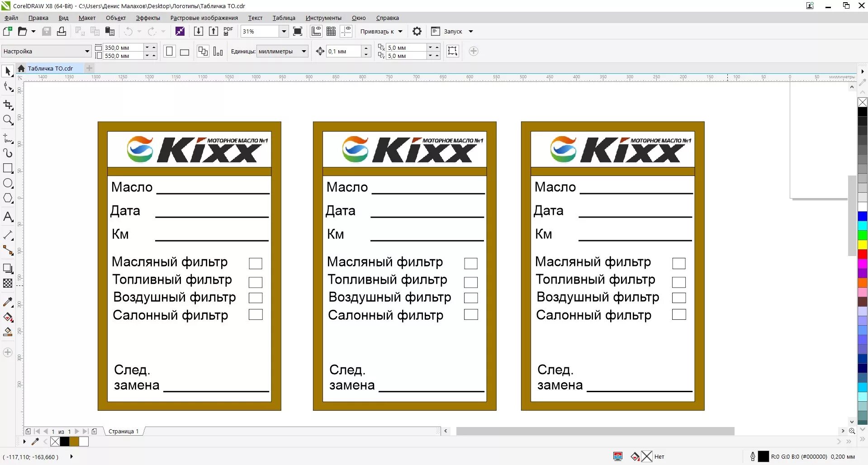Image resolution: width=868 pixels, height=465 pixels.
Task: Select the Color Eyedropper tool
Action: click(x=8, y=302)
